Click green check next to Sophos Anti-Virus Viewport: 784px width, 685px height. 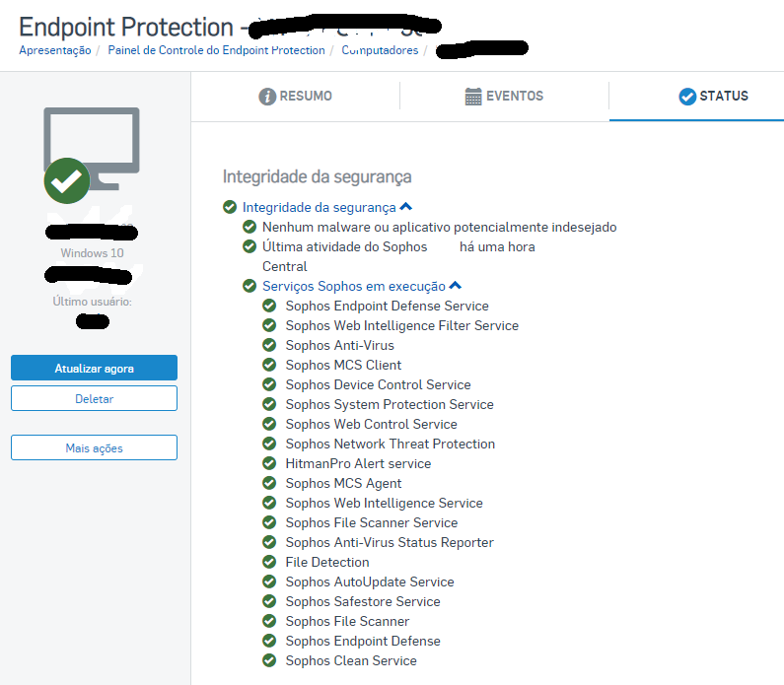tap(269, 345)
